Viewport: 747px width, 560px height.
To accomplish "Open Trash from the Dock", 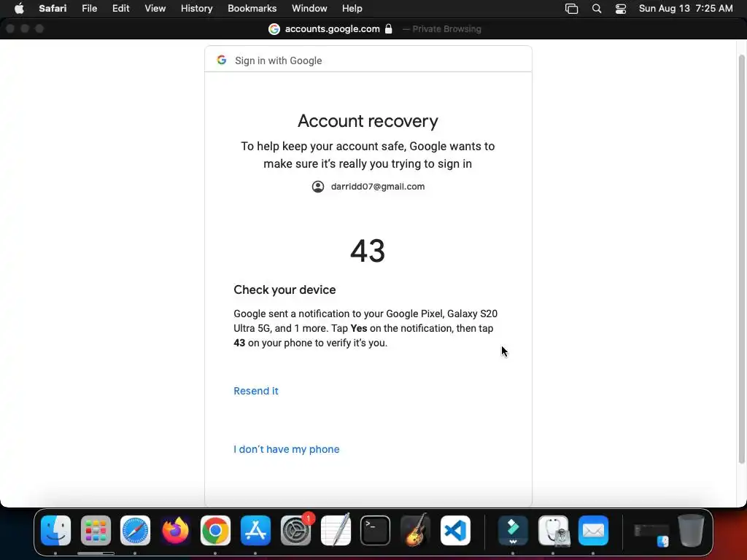I will coord(691,531).
